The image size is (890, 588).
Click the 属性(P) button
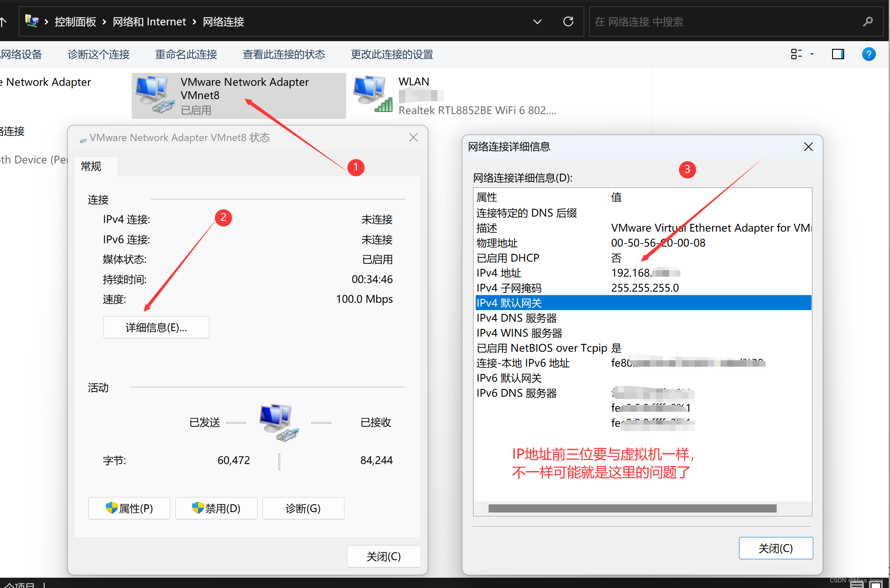pos(129,508)
